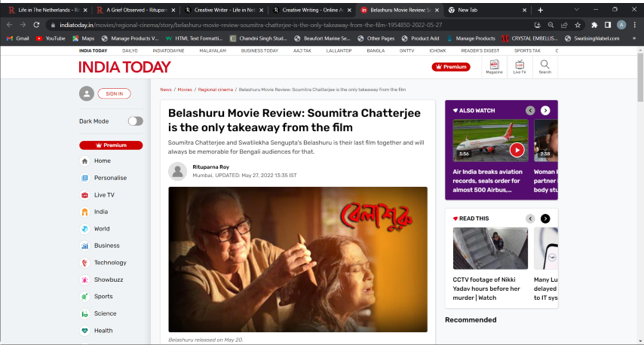The height and width of the screenshot is (345, 644).
Task: Open the Search icon in header
Action: click(544, 66)
